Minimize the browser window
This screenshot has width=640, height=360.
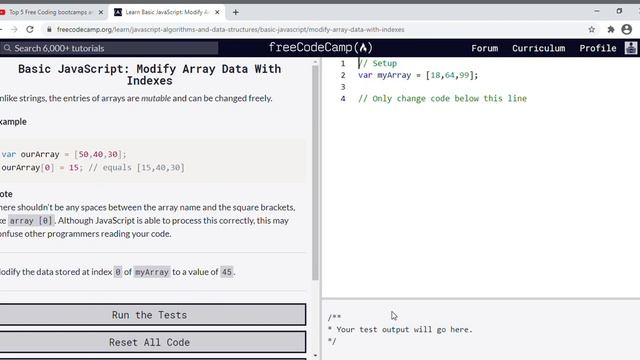coord(597,11)
